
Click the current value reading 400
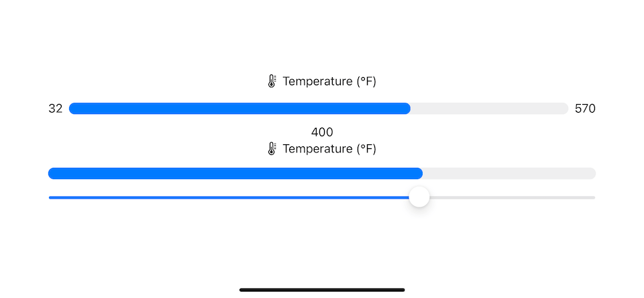(x=322, y=132)
